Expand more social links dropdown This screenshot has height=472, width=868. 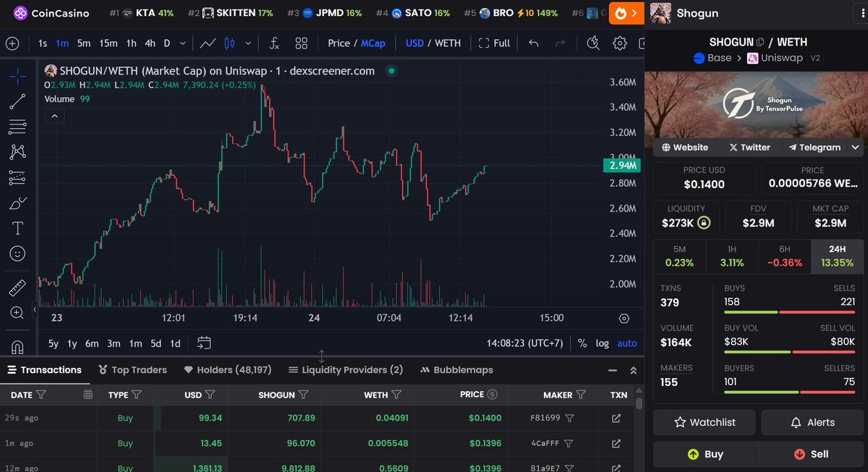point(856,147)
